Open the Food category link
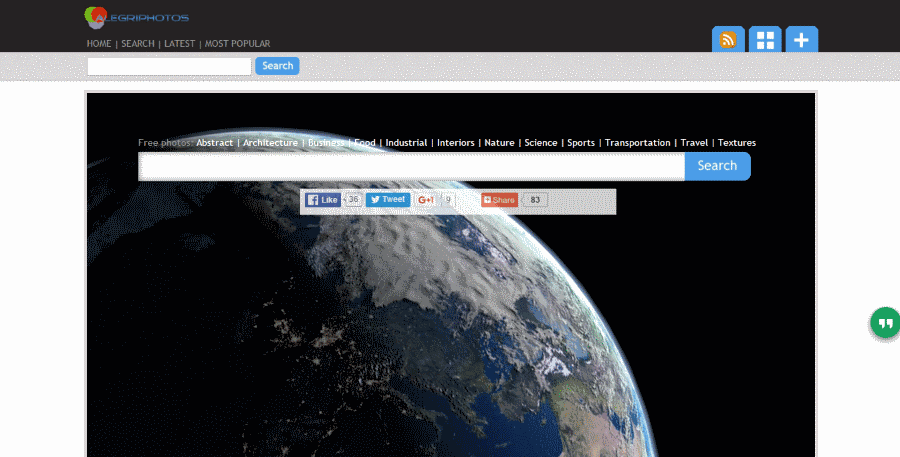Screen dimensions: 900x457 364,143
